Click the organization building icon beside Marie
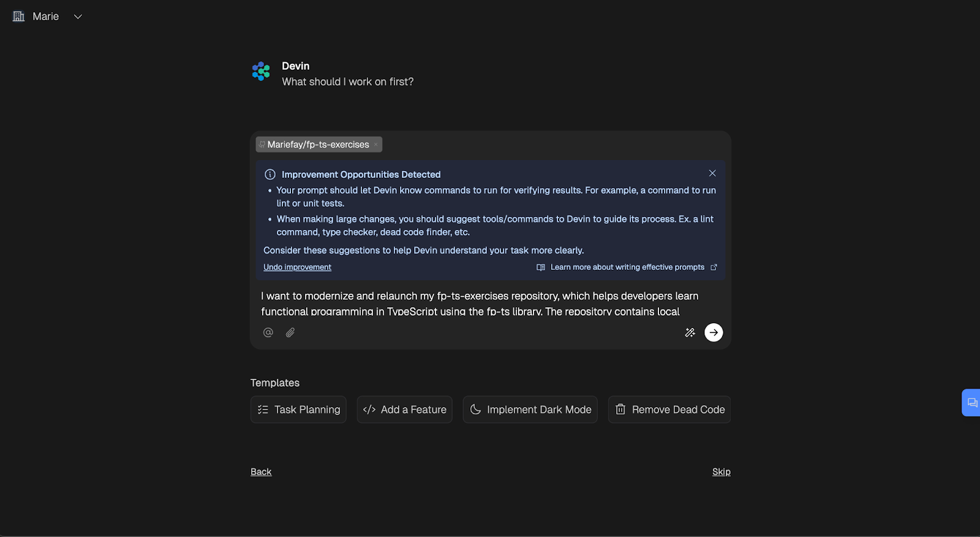980x537 pixels. (x=19, y=17)
